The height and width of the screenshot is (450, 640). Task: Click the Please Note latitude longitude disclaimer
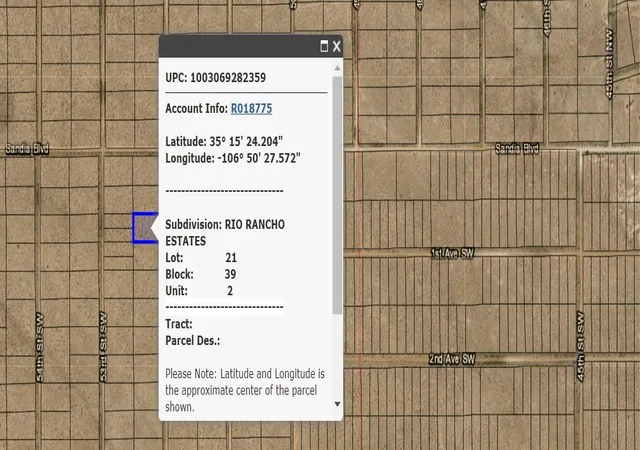(x=245, y=390)
